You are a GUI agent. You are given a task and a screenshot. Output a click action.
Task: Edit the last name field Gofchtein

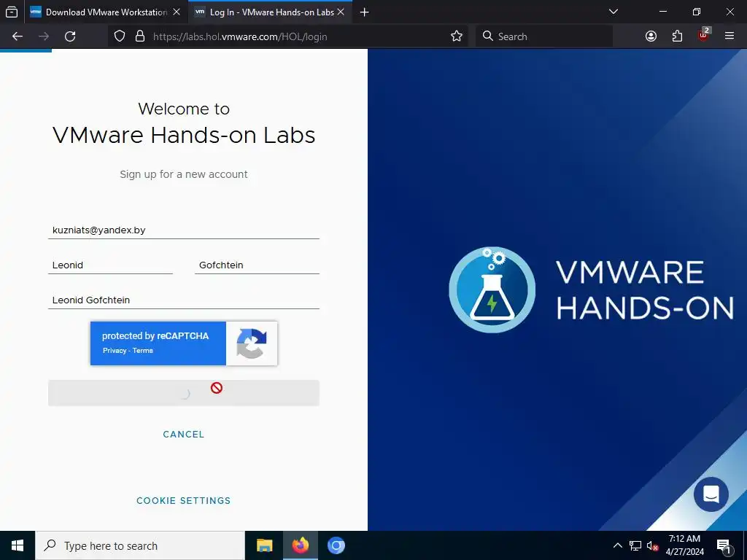point(257,265)
